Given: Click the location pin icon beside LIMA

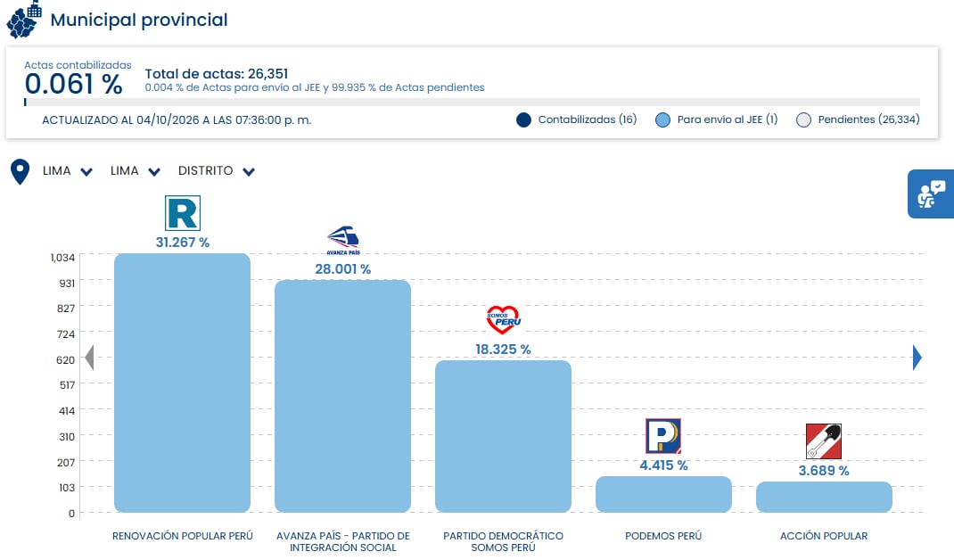Looking at the screenshot, I should click(21, 171).
